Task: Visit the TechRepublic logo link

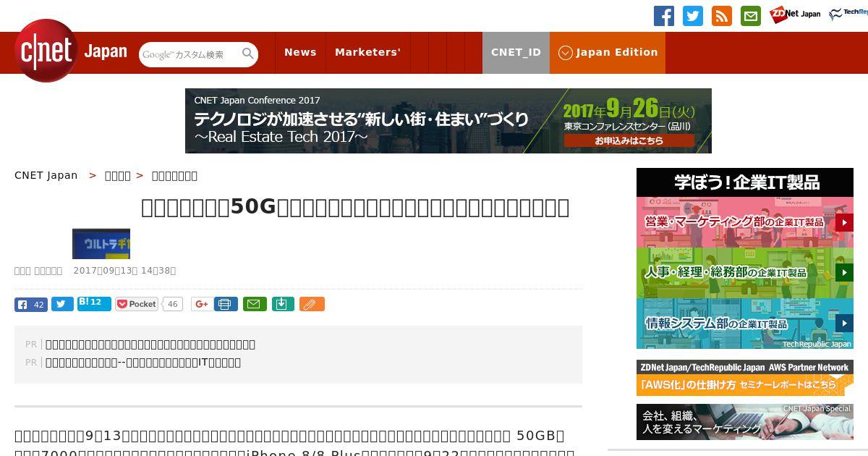Action: point(848,14)
